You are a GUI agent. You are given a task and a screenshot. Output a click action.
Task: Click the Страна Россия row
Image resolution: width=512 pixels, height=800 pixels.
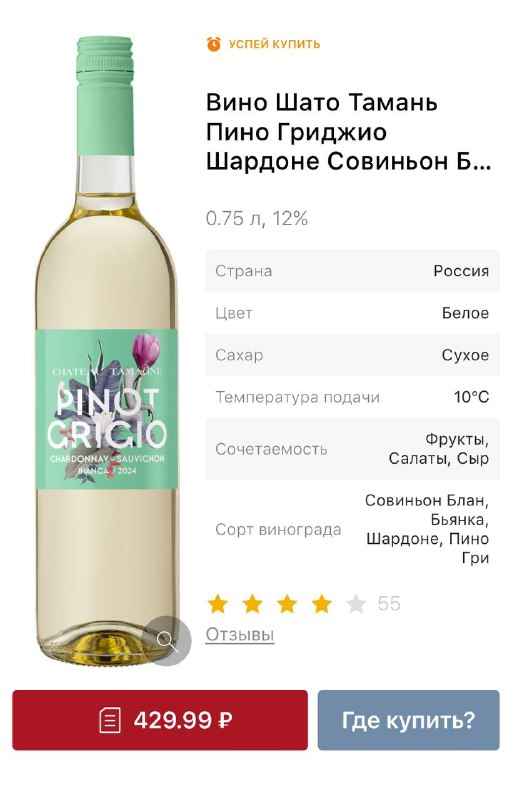[352, 271]
